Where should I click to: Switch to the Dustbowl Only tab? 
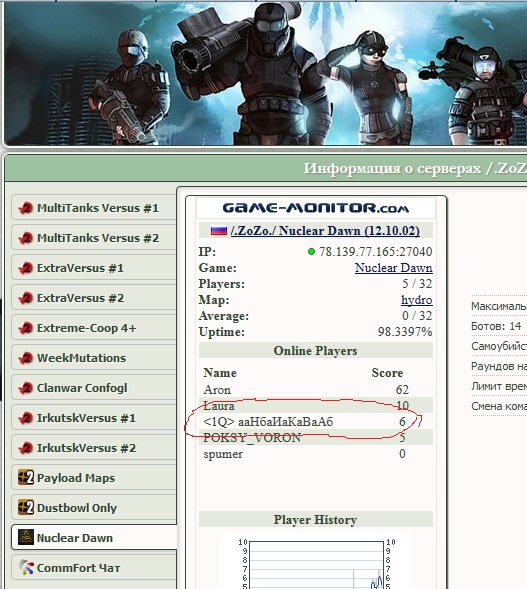(x=94, y=507)
